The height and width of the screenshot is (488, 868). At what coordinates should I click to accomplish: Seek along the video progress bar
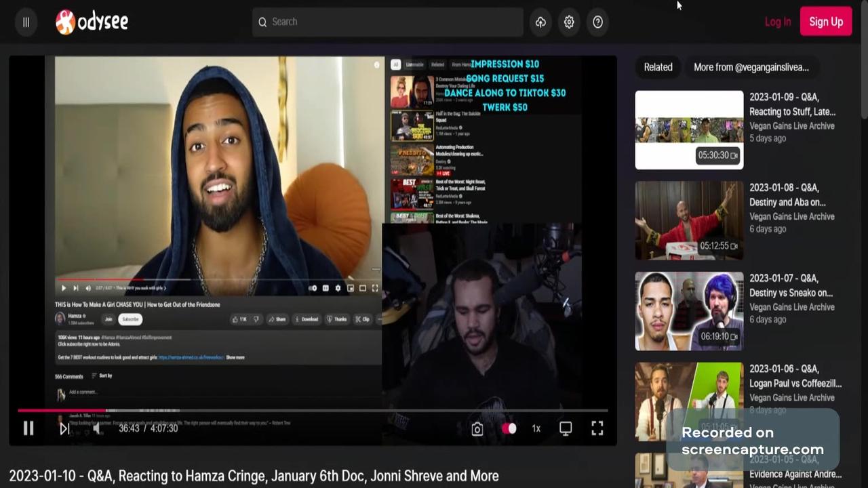tap(313, 410)
